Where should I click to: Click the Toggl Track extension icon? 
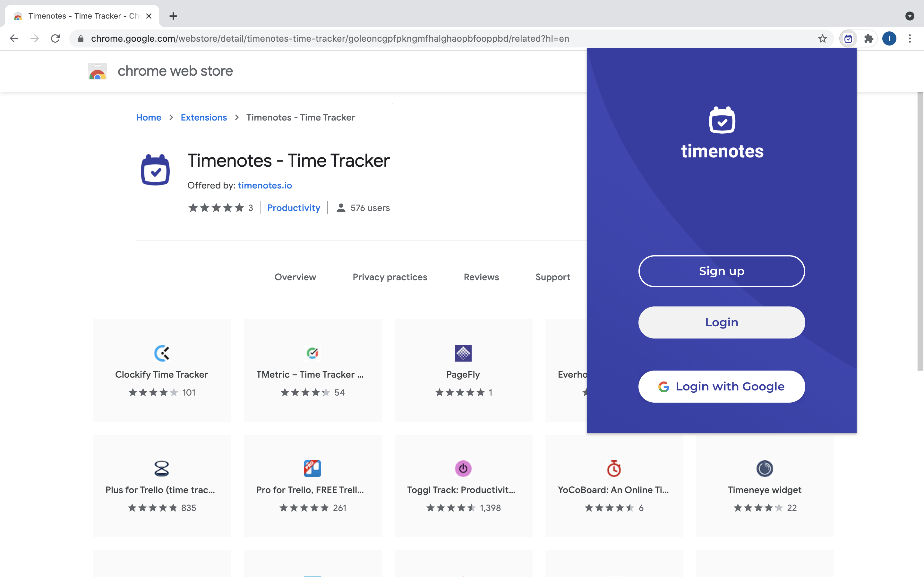pos(463,468)
